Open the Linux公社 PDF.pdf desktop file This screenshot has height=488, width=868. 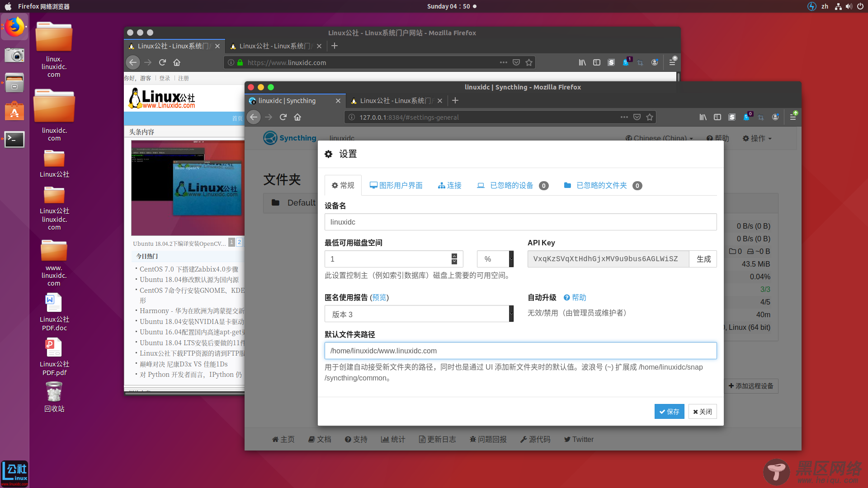click(x=54, y=357)
